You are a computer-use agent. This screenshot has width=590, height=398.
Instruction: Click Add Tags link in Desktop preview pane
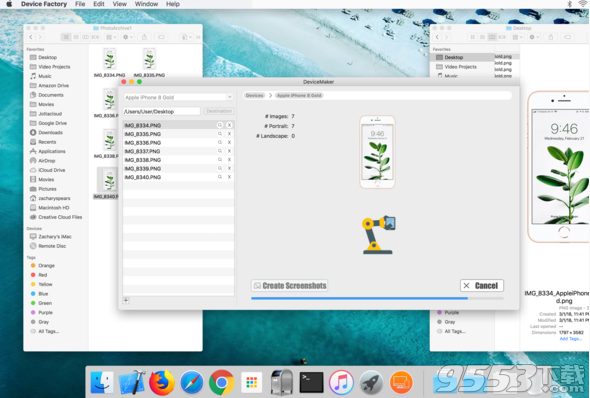[570, 339]
